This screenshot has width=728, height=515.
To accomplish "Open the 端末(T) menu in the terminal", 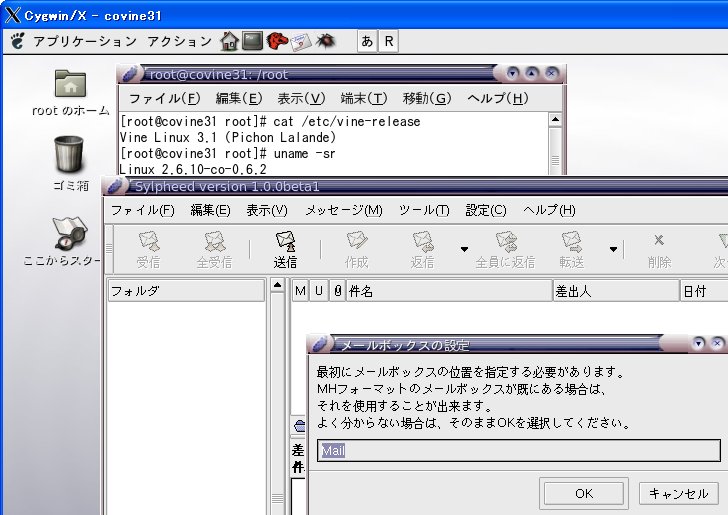I will pos(363,98).
